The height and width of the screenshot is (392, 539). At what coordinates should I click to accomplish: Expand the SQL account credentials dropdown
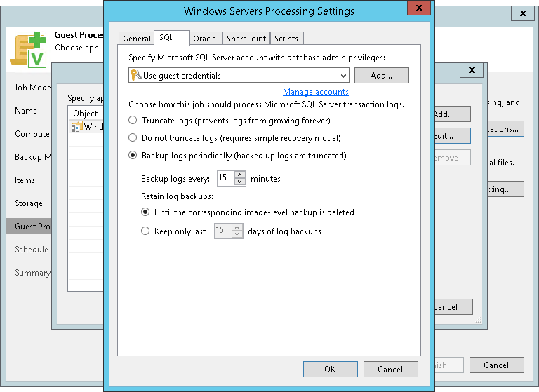(343, 76)
